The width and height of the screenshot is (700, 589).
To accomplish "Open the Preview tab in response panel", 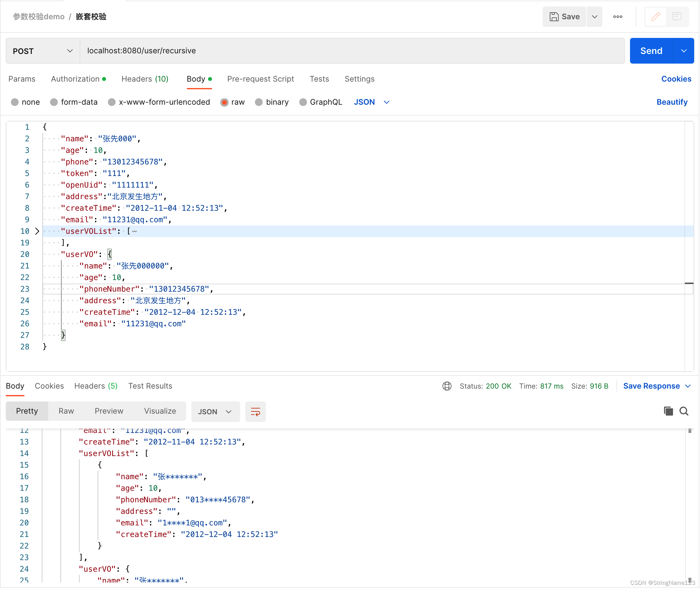I will [109, 411].
